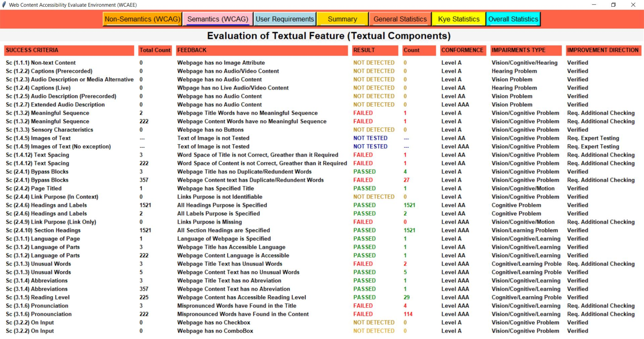This screenshot has width=644, height=339.
Task: Click the SUCCESS CRITERIA column header
Action: click(x=69, y=50)
